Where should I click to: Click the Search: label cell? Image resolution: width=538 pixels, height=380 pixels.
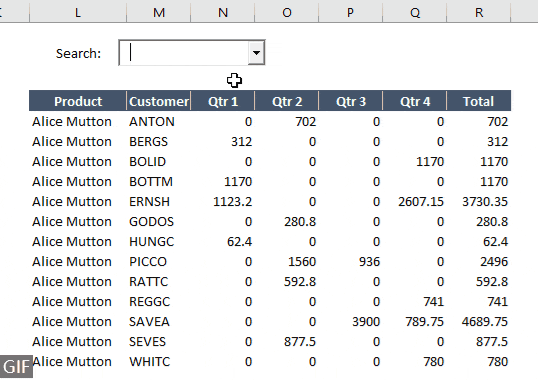(x=78, y=54)
